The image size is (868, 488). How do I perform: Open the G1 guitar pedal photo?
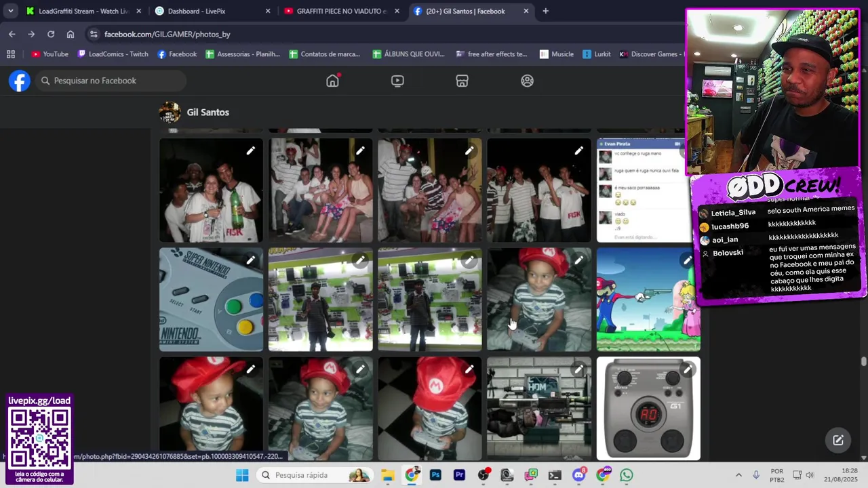tap(648, 409)
